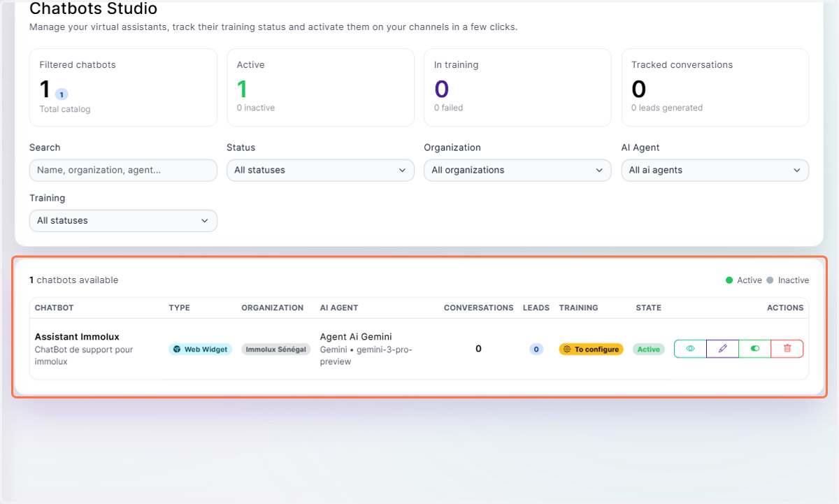Click the TRAINING column header
The width and height of the screenshot is (839, 504).
[579, 308]
